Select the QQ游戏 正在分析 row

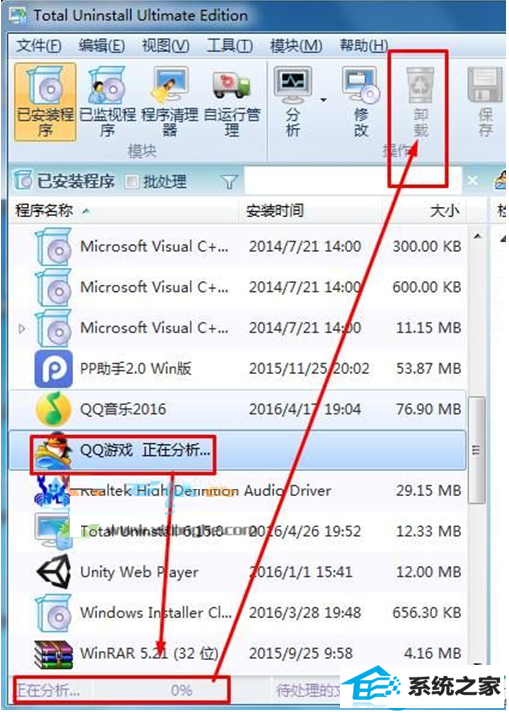click(237, 450)
